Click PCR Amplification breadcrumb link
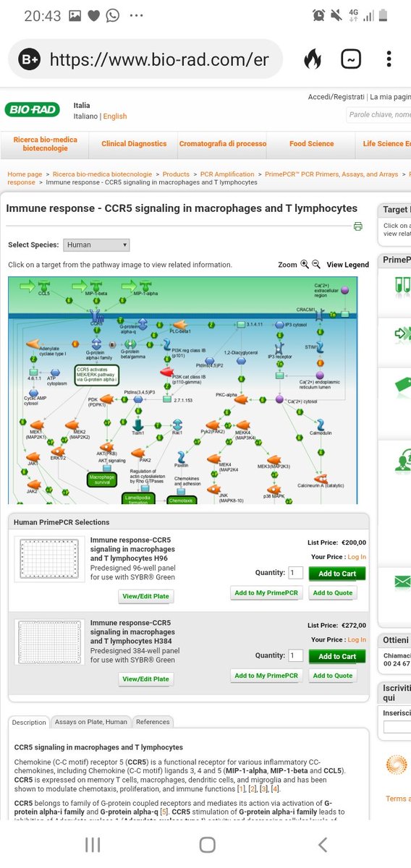The width and height of the screenshot is (411, 868). click(227, 174)
